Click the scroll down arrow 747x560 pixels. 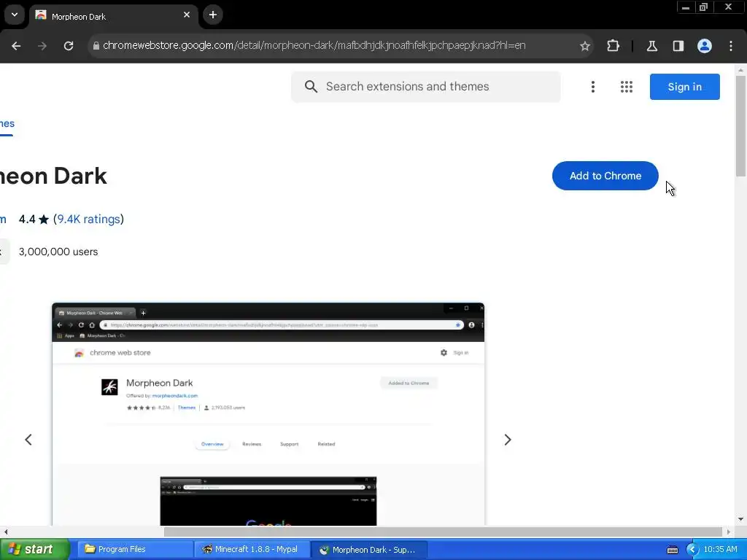[741, 519]
